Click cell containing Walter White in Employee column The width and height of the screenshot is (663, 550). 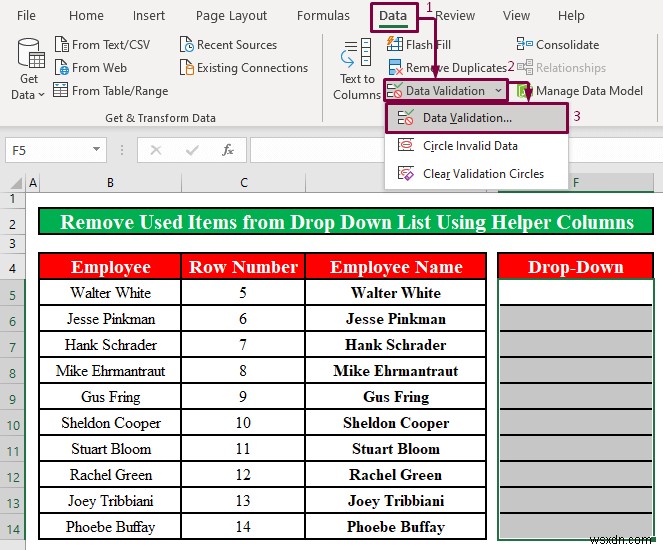[x=110, y=293]
